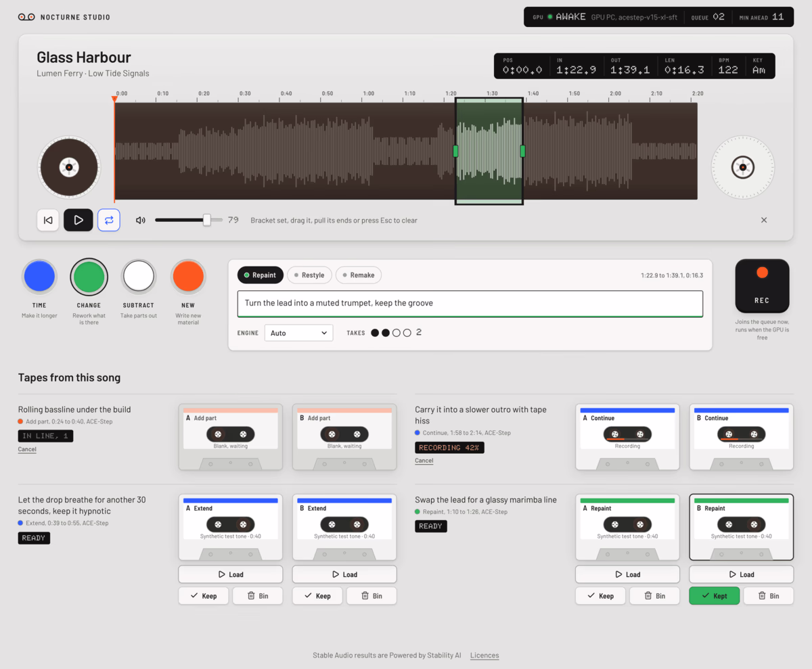The image size is (812, 669).
Task: Click the IN 1:22.9 readout
Action: pyautogui.click(x=576, y=66)
